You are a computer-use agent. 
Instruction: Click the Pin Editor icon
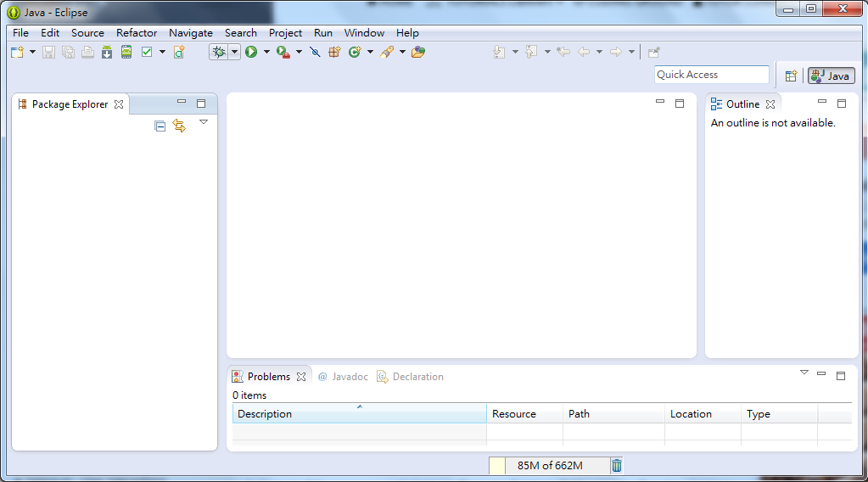coord(654,52)
